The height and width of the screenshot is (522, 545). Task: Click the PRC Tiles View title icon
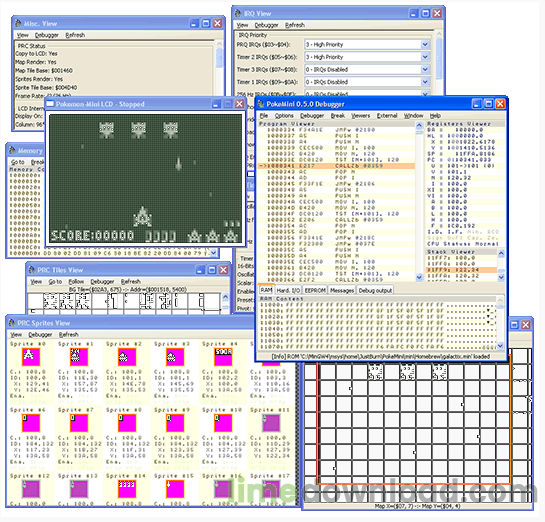(x=32, y=270)
